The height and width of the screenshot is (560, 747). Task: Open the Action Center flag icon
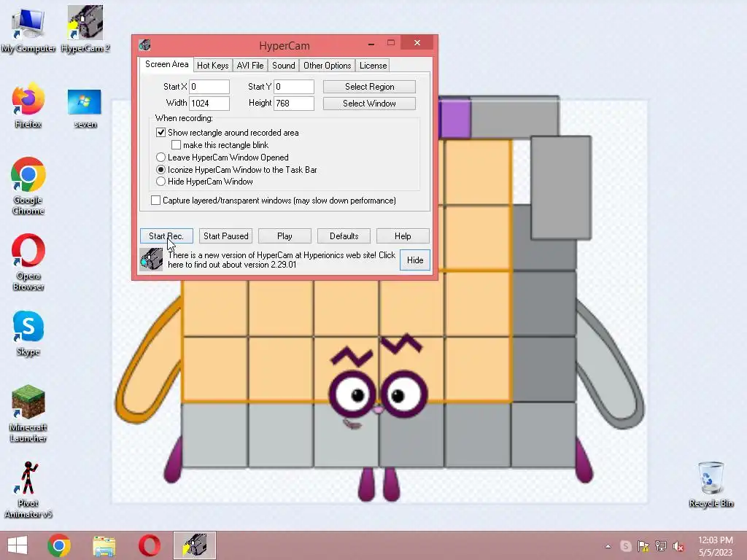click(643, 546)
